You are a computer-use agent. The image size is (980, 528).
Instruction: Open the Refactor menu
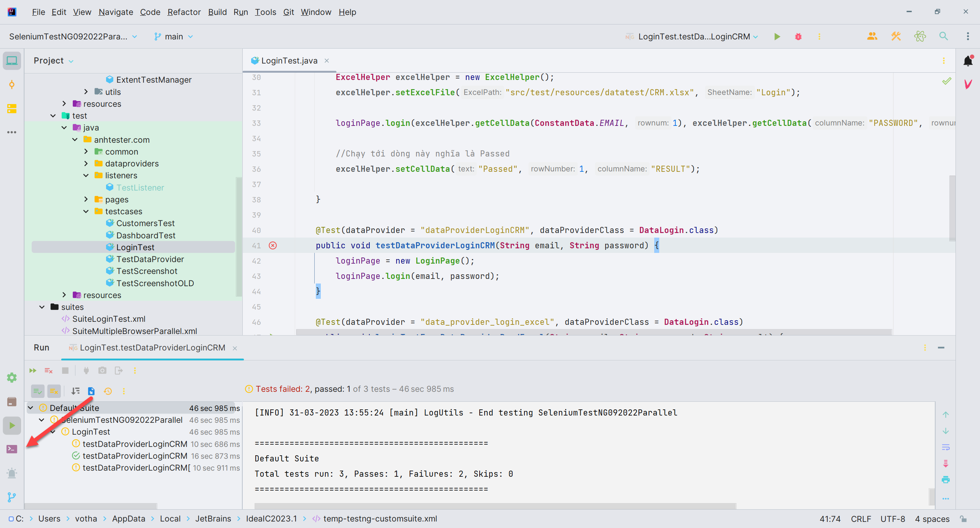pyautogui.click(x=184, y=12)
